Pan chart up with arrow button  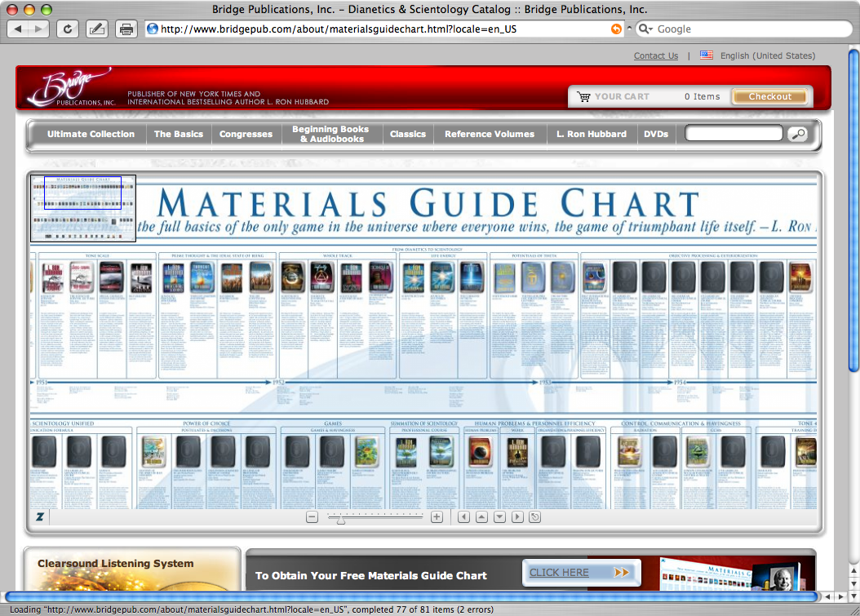481,517
